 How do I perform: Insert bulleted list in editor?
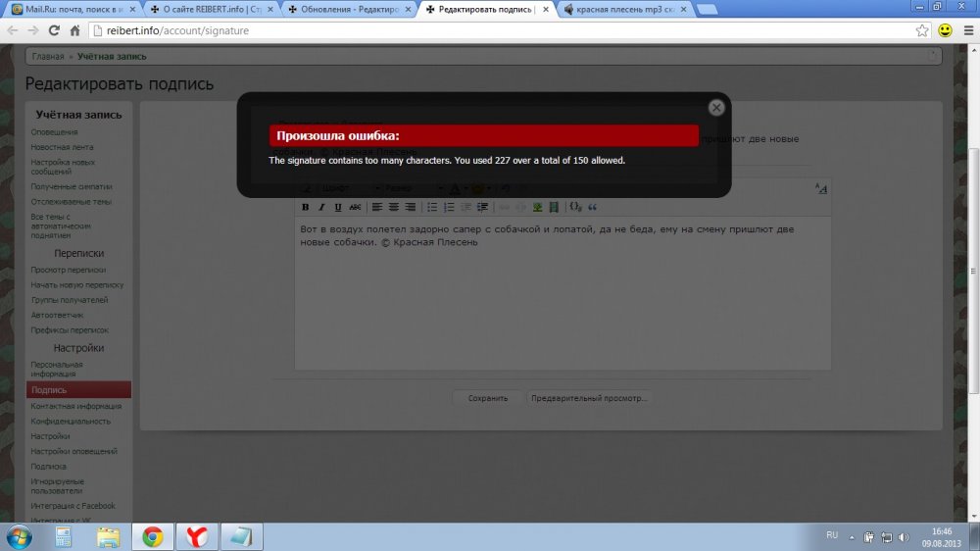click(x=432, y=207)
